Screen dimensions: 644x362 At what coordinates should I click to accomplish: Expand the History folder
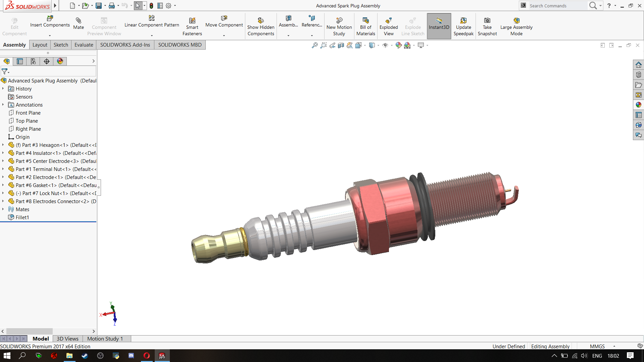pyautogui.click(x=3, y=89)
